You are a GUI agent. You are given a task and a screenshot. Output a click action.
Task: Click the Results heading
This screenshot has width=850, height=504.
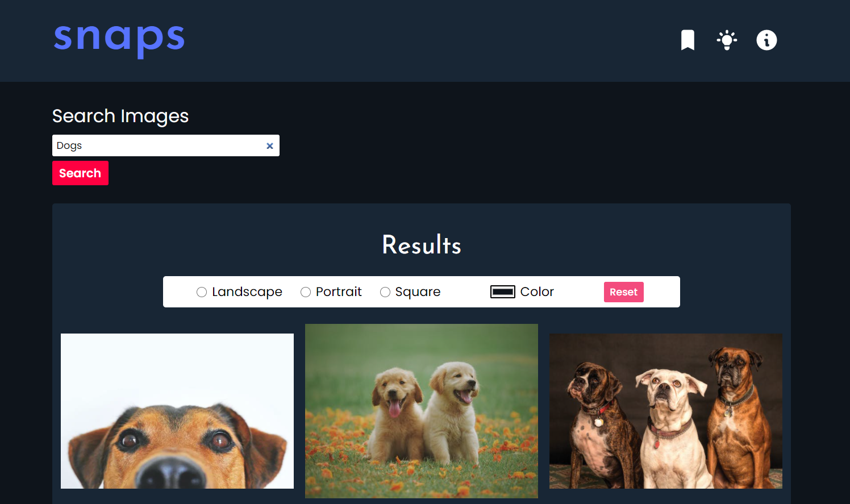[422, 245]
